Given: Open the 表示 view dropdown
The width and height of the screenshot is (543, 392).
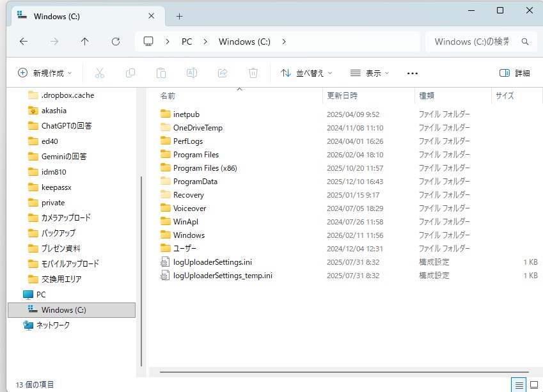Looking at the screenshot, I should [370, 73].
